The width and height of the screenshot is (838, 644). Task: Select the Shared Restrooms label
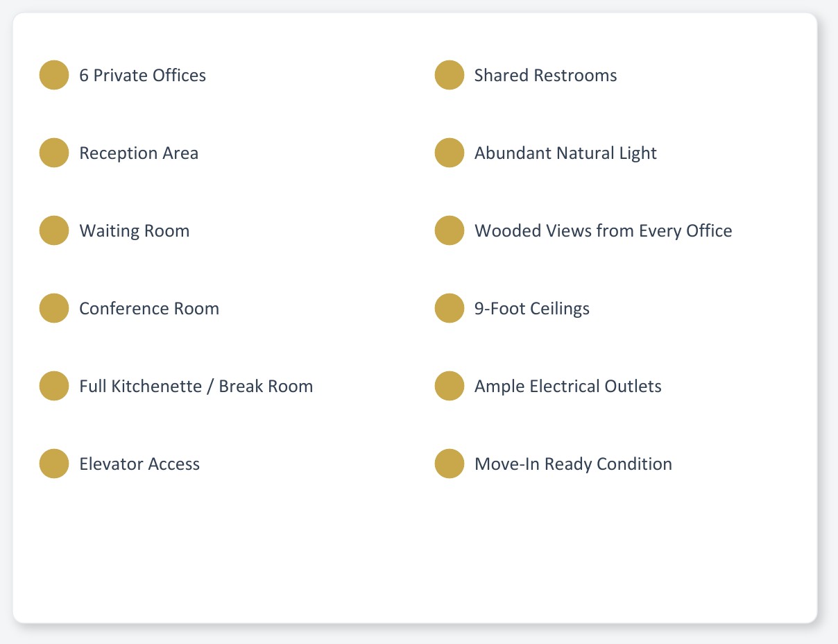click(546, 75)
